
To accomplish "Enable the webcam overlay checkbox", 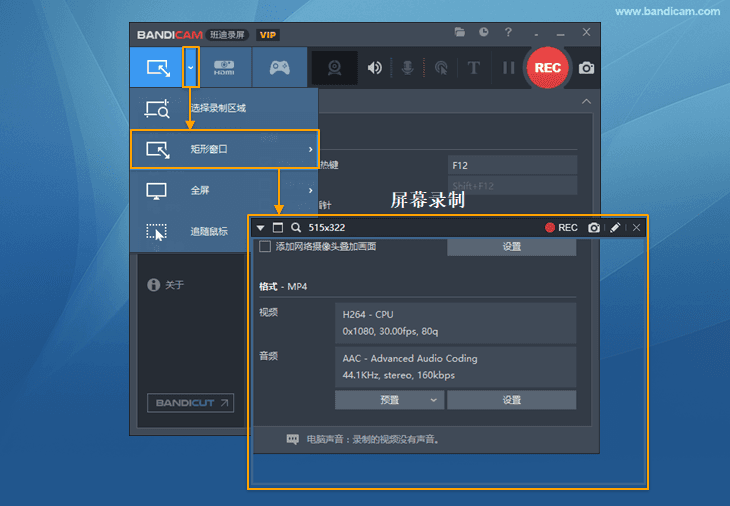I will point(265,246).
